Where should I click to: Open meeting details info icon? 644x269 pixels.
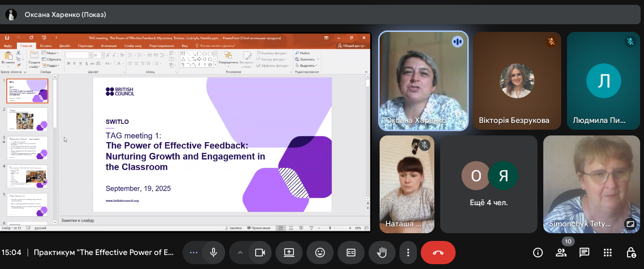[x=537, y=252]
